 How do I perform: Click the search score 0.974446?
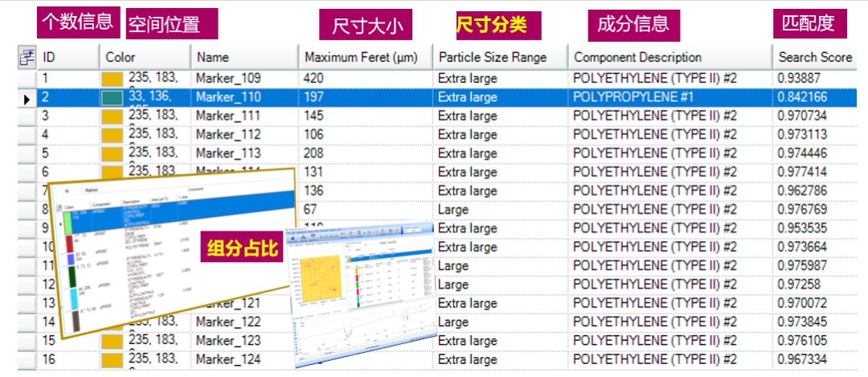coord(803,154)
